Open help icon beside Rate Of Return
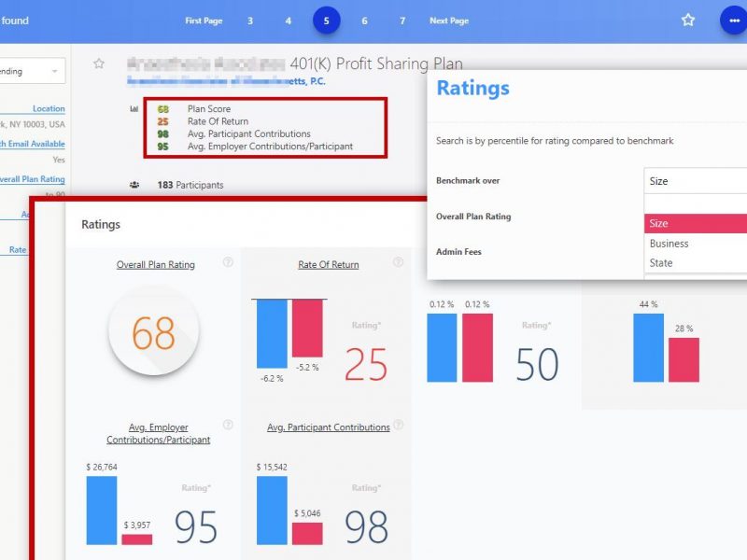The width and height of the screenshot is (747, 560). pyautogui.click(x=399, y=263)
